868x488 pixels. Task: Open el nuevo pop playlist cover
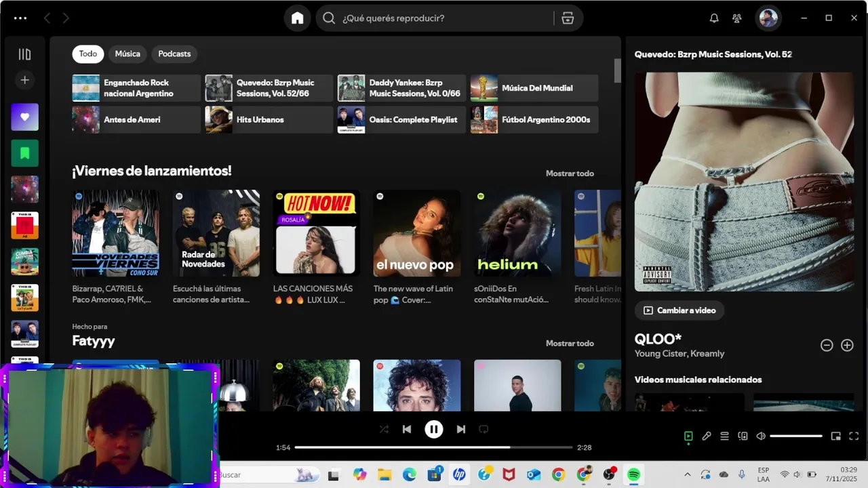417,233
